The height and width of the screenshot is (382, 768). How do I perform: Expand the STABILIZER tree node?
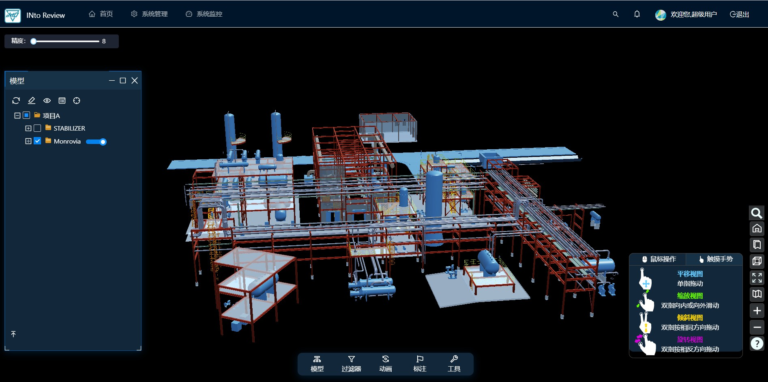28,128
